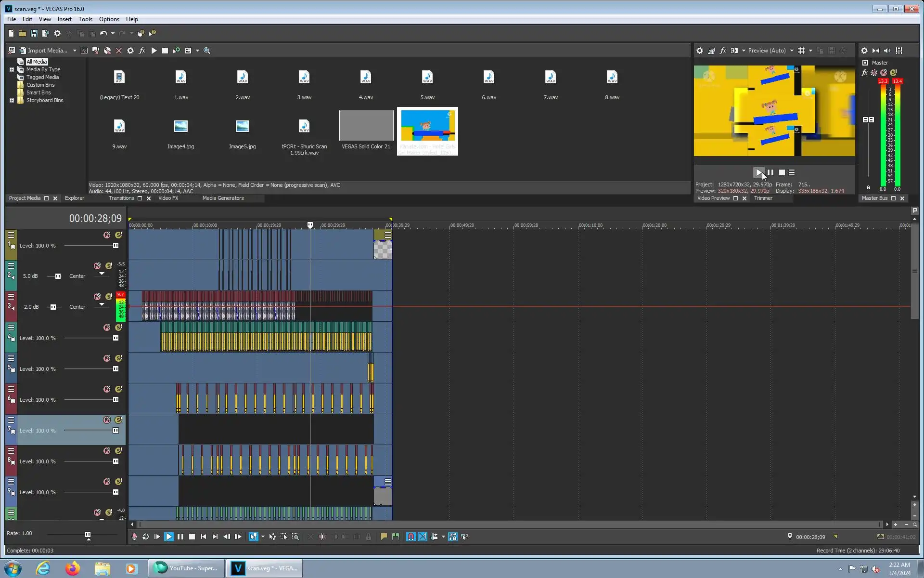Open Import Media dropdown arrow
This screenshot has width=924, height=578.
click(x=75, y=51)
